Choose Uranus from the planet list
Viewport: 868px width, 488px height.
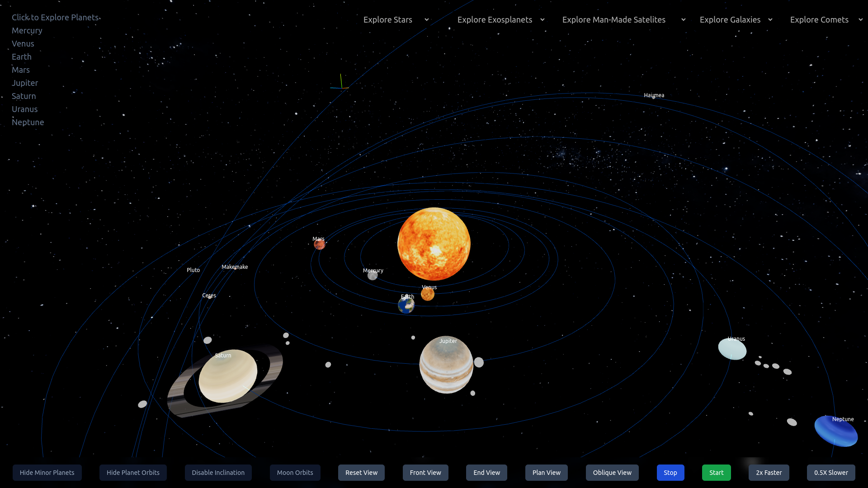[25, 109]
